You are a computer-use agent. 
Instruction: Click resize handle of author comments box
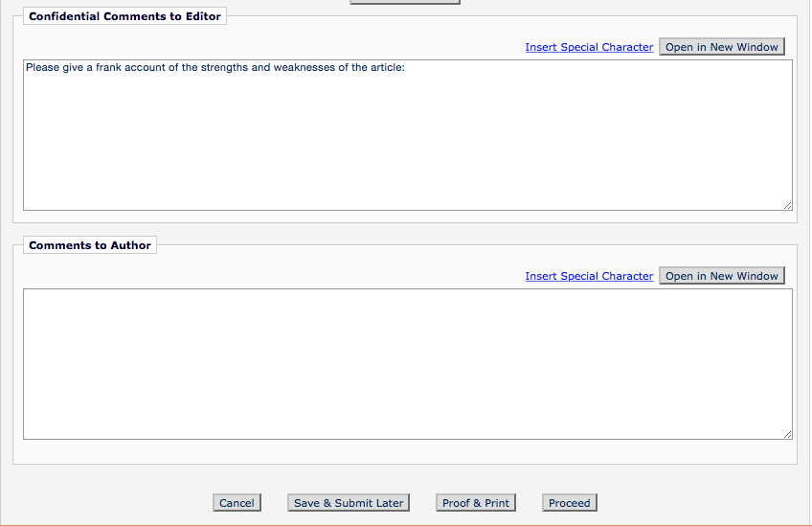pos(787,434)
